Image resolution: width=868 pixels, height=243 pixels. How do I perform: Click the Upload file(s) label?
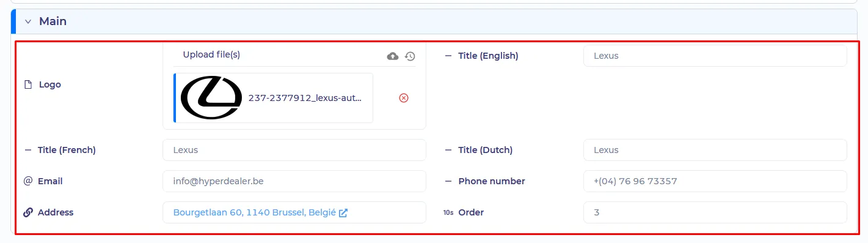[x=211, y=54]
